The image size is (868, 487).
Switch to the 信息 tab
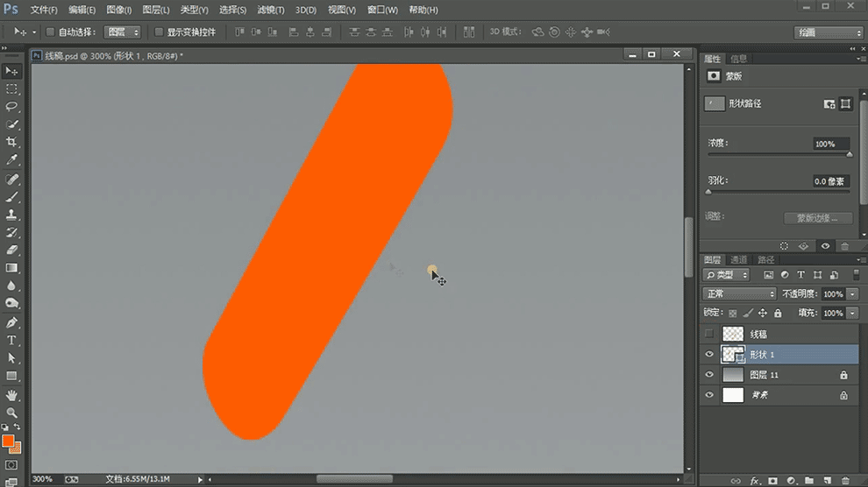[738, 59]
